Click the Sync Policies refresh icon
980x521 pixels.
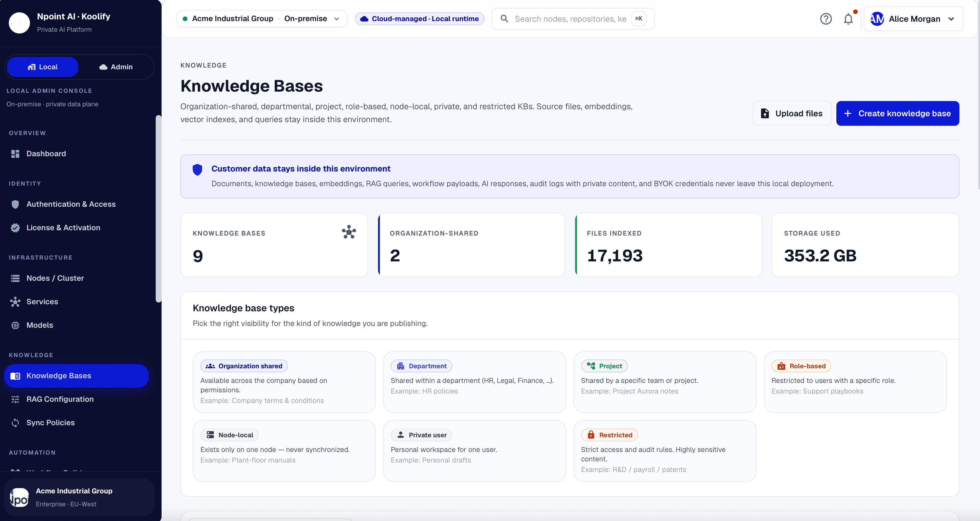click(x=15, y=423)
